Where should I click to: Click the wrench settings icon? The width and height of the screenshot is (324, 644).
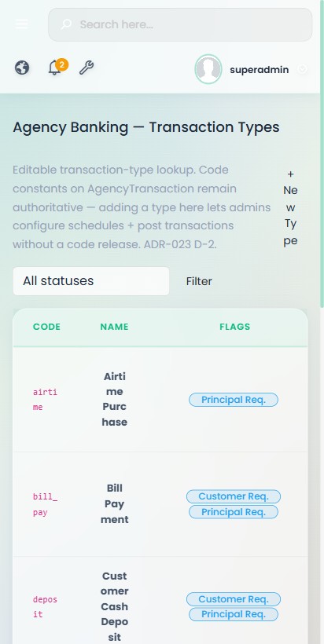pyautogui.click(x=87, y=68)
